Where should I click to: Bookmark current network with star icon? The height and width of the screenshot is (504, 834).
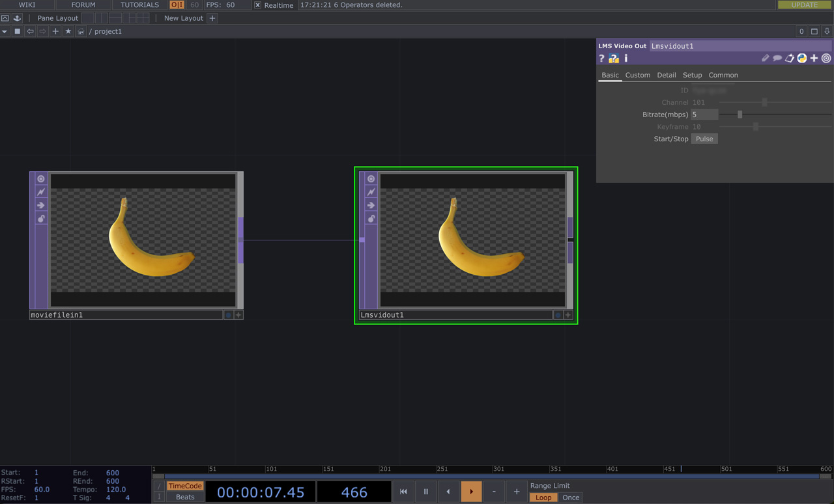tap(68, 31)
